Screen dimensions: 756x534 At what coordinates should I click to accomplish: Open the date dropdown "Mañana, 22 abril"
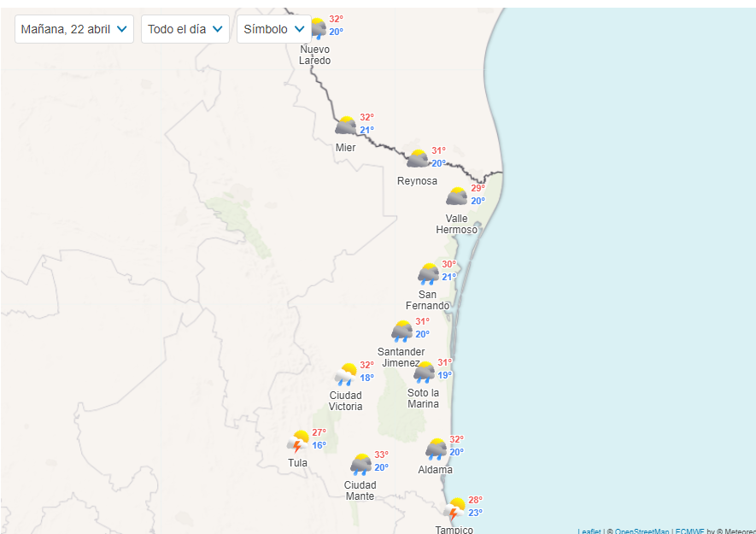[x=74, y=29]
